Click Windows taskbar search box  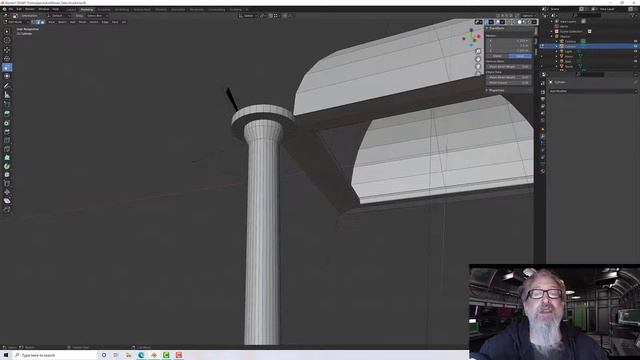pos(55,355)
